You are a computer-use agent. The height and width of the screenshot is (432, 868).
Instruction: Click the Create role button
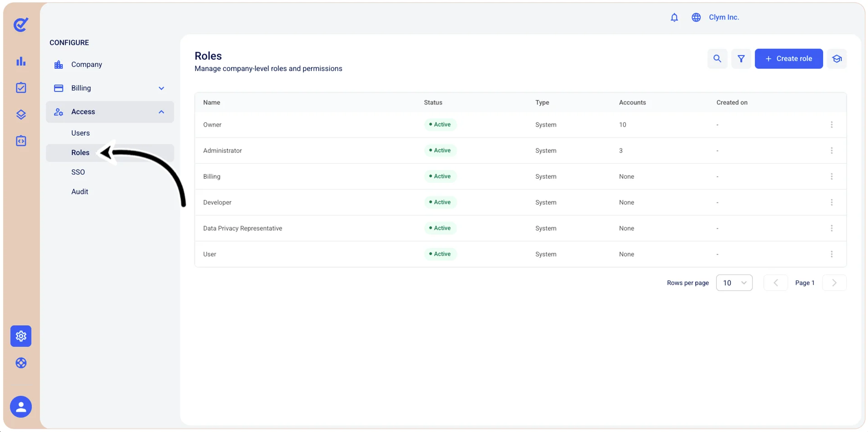[788, 59]
